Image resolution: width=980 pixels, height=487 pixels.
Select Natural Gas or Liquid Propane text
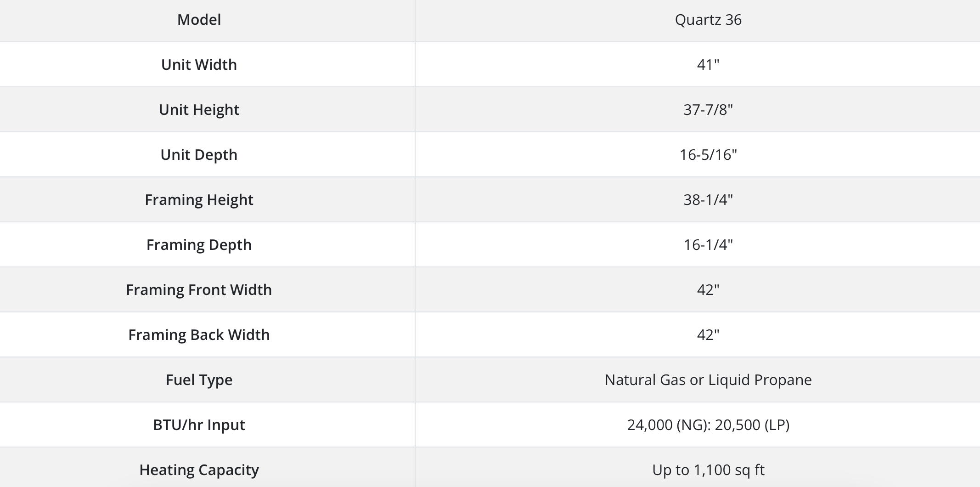708,380
